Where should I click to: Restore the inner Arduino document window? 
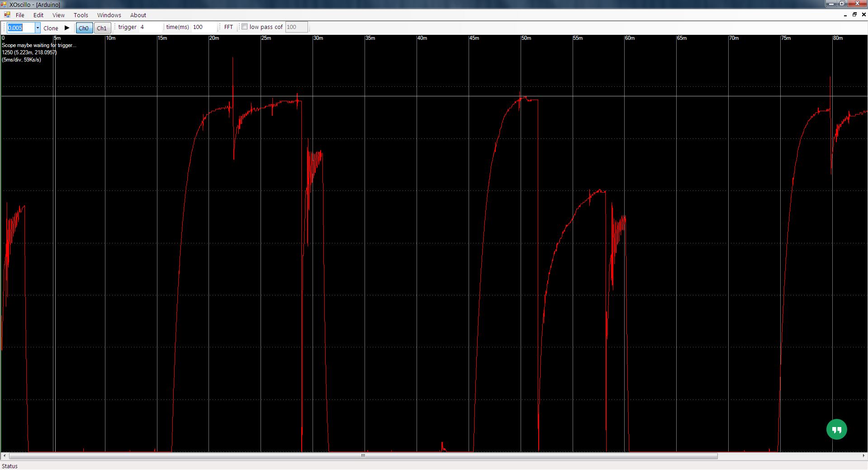coord(854,14)
